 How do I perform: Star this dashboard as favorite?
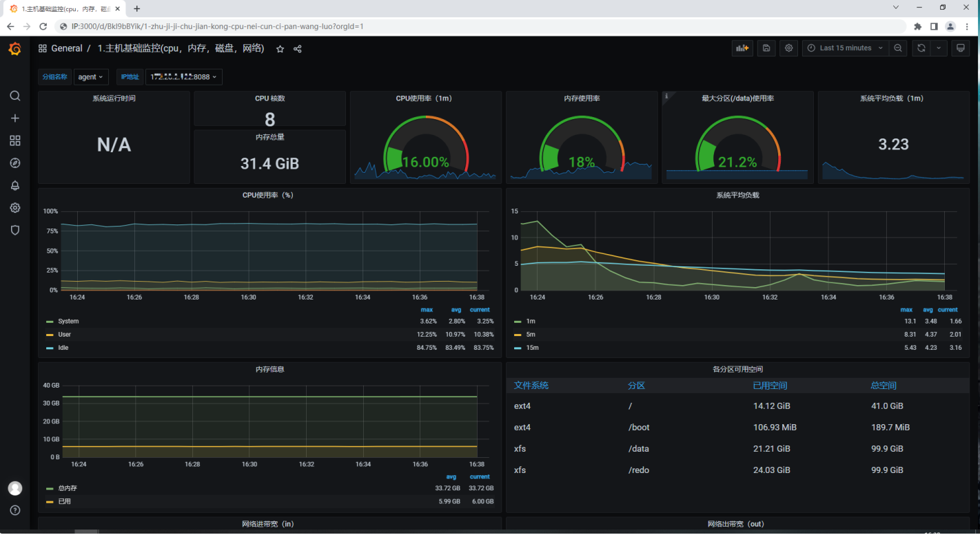coord(280,49)
